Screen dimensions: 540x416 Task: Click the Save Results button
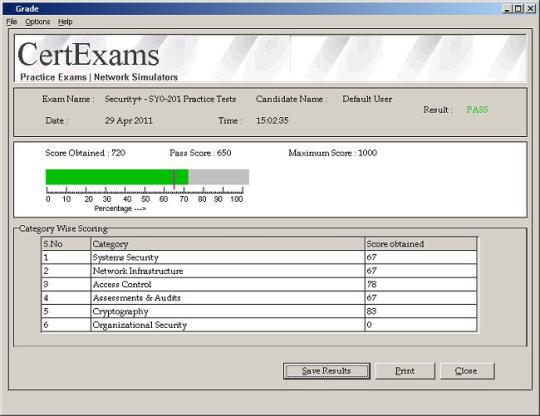coord(326,371)
